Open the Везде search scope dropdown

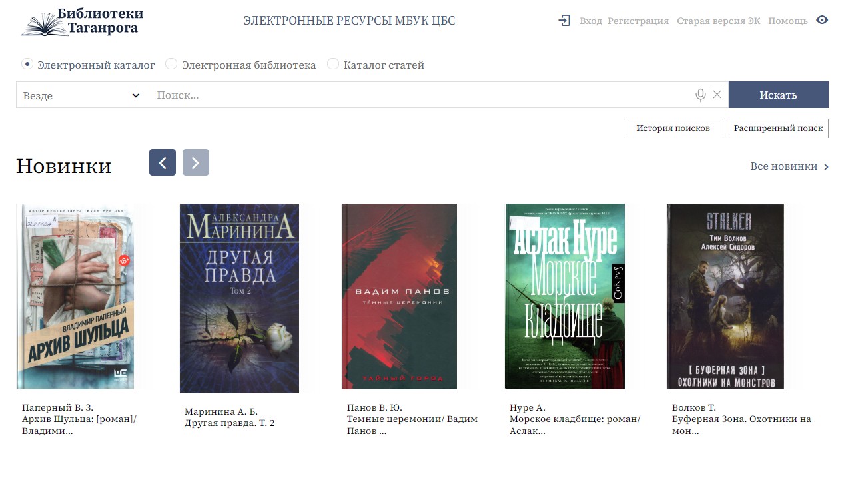coord(81,95)
